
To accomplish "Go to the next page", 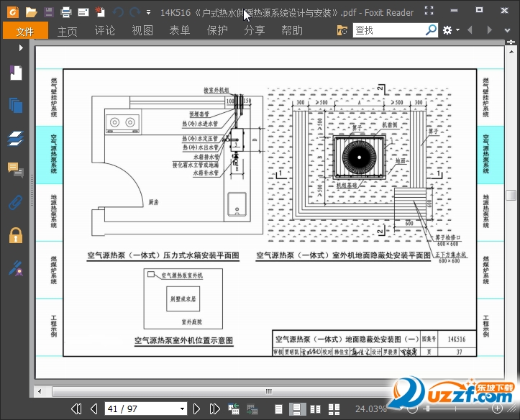I will coord(196,408).
